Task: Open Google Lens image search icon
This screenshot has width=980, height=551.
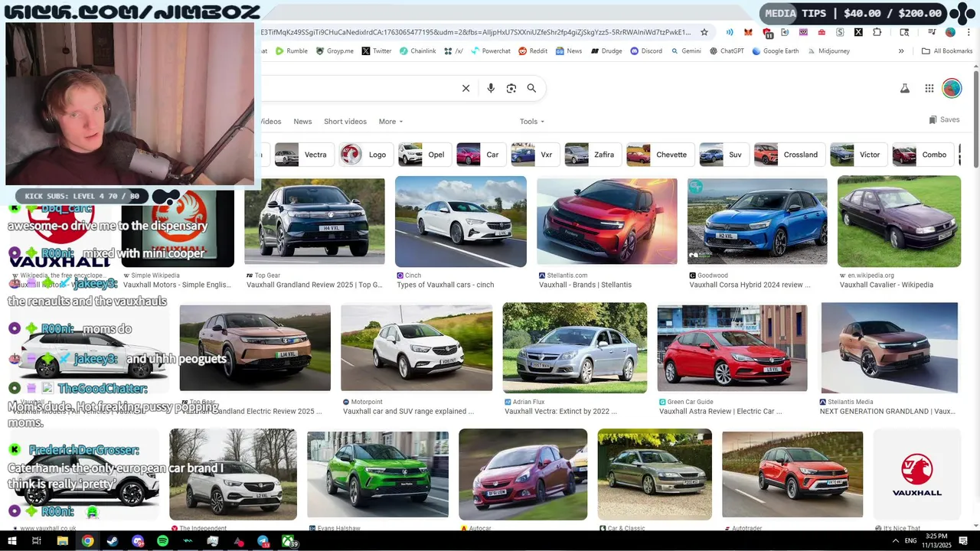Action: (x=511, y=88)
